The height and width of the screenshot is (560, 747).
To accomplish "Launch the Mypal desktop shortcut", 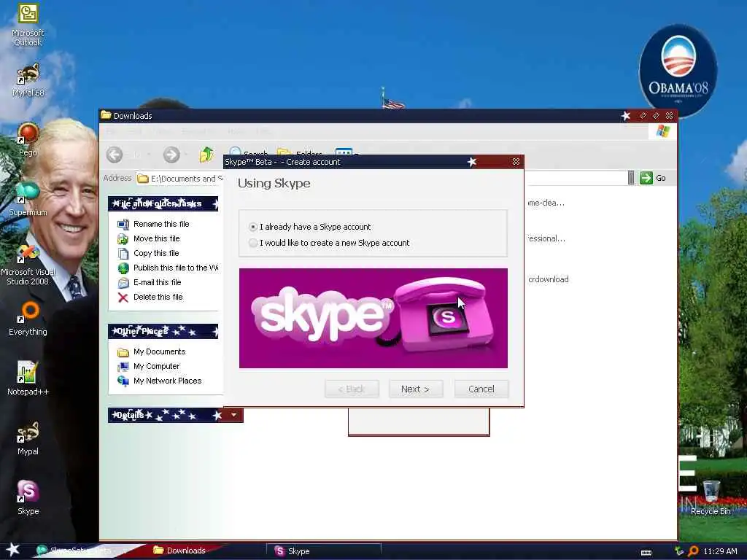I will click(x=28, y=438).
